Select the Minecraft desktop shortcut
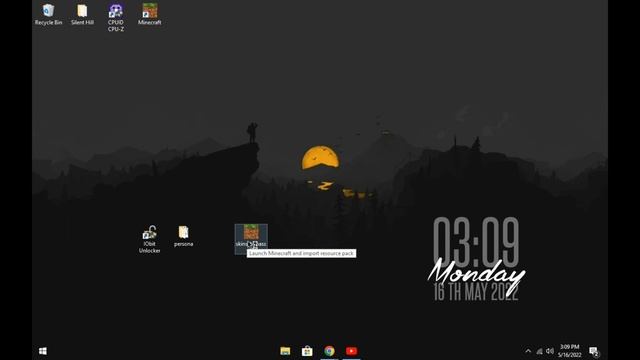Screen dimensions: 640x360 point(149,14)
